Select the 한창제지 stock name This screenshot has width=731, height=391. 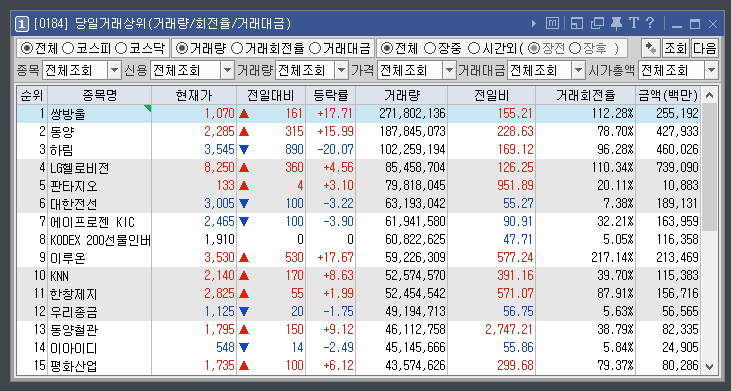coord(74,294)
